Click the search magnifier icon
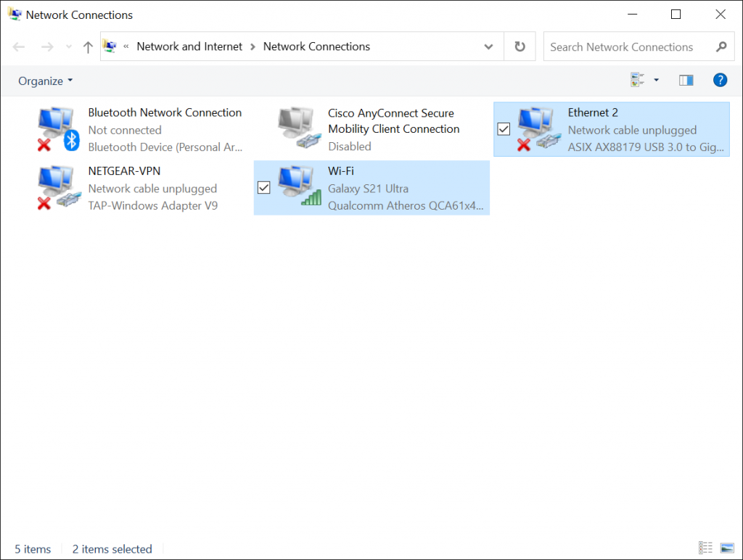Screen dimensions: 743x560 point(721,46)
